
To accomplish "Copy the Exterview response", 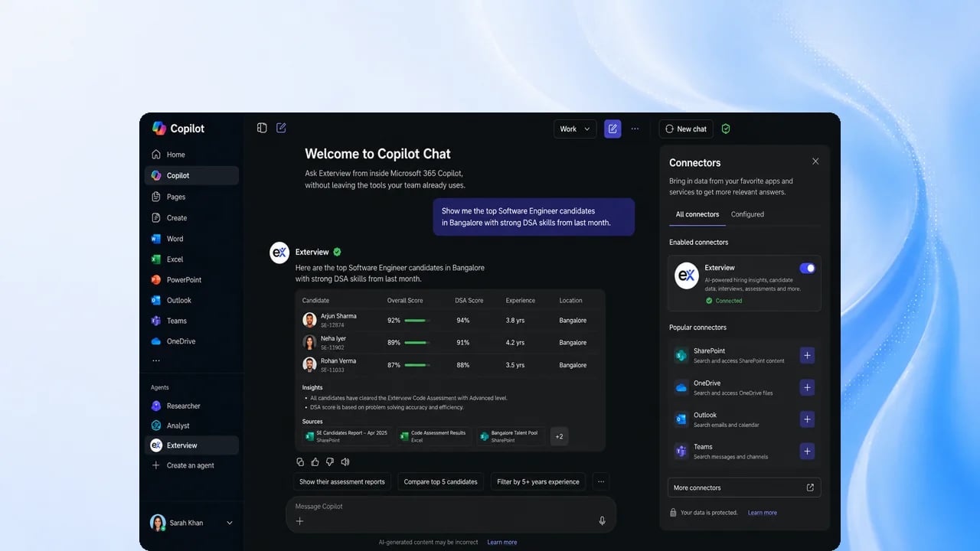I will 300,461.
